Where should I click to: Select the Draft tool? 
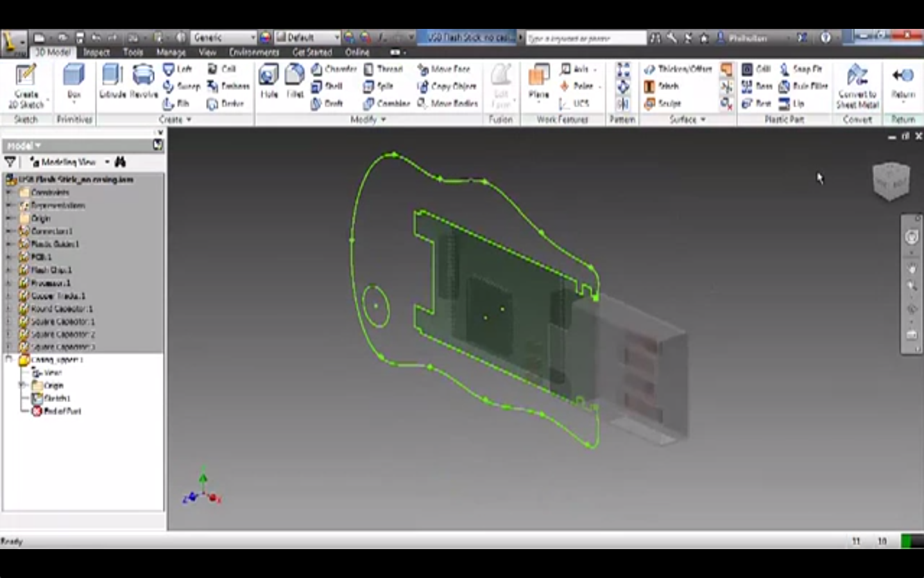(327, 103)
